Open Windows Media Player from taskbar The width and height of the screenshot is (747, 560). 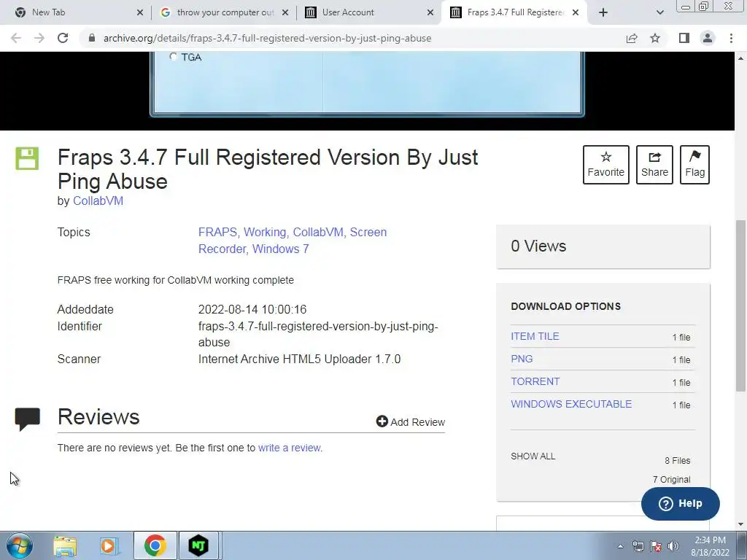(109, 545)
